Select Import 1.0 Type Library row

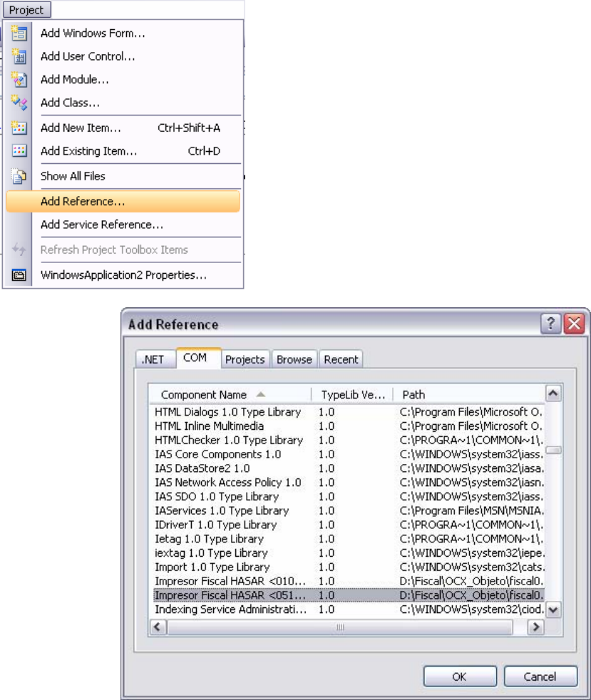[348, 567]
